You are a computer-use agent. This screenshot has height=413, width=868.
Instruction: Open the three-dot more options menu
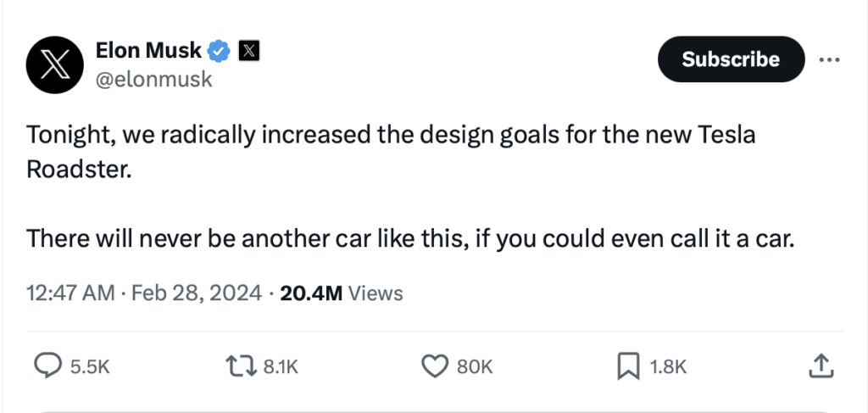click(829, 59)
